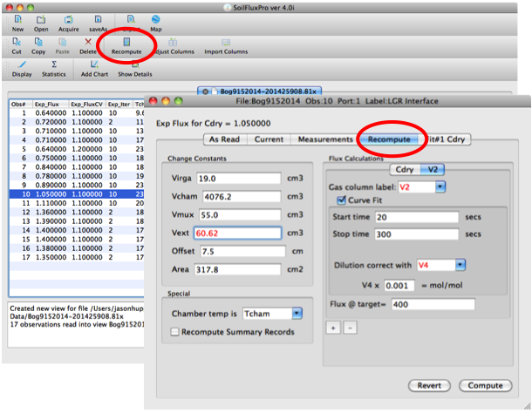
Task: Select observation row 12 in table
Action: click(x=77, y=212)
